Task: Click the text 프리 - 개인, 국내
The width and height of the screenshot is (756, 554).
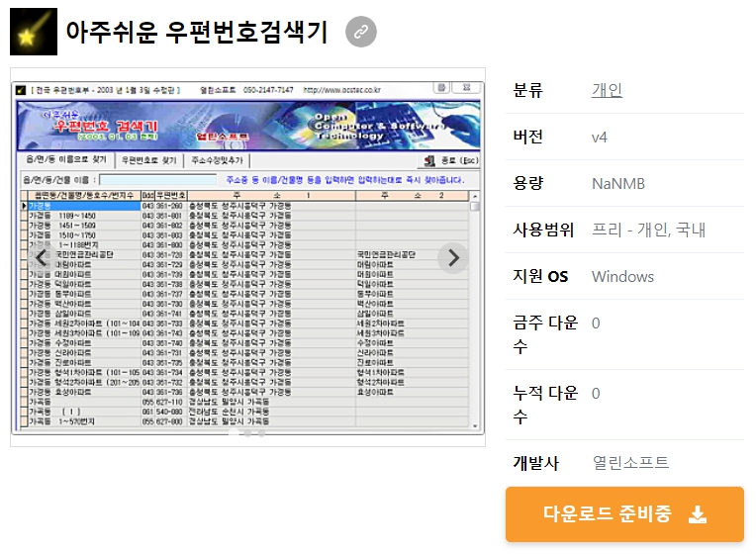Action: (x=648, y=230)
